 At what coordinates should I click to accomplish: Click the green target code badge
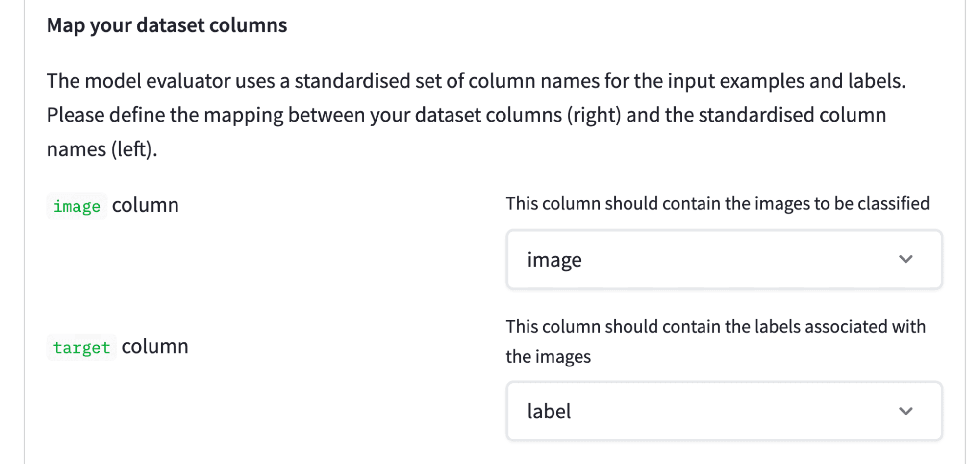[x=81, y=347]
